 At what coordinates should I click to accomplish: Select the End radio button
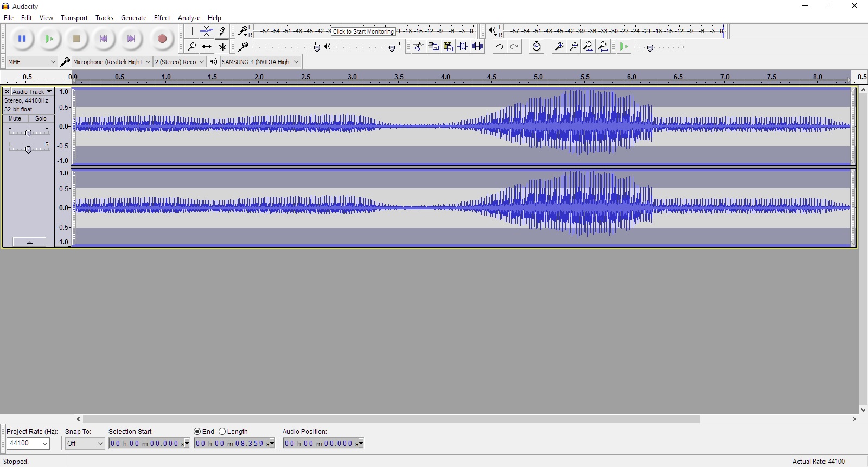197,432
